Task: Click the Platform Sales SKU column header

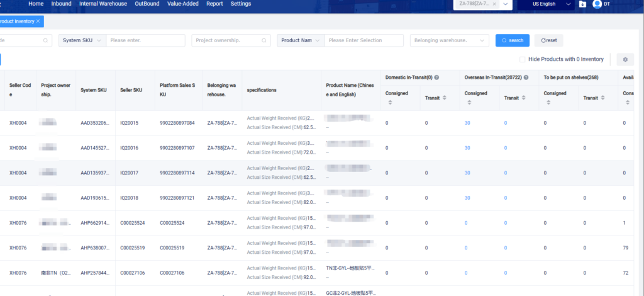Action: [177, 89]
